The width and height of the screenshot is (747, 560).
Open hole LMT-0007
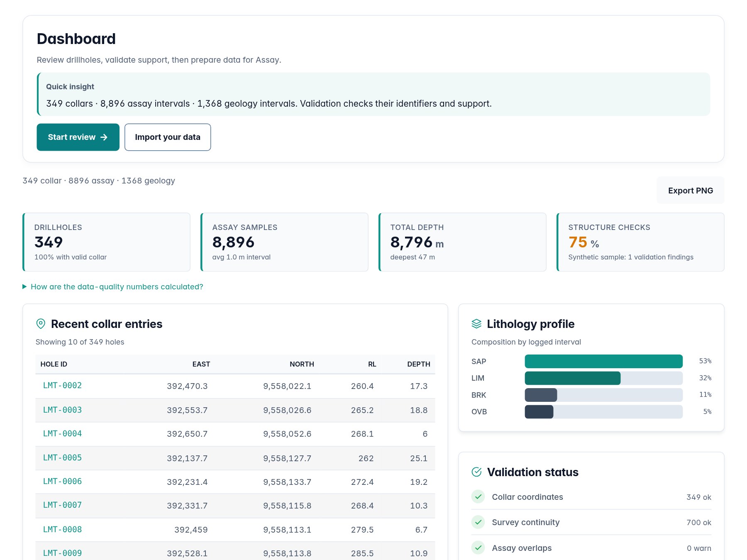coord(62,505)
